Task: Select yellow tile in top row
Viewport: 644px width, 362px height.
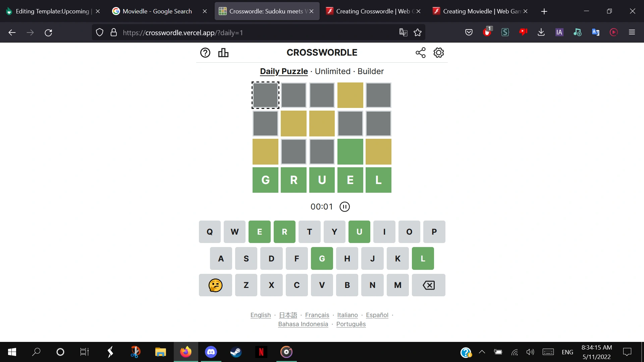Action: [x=350, y=95]
